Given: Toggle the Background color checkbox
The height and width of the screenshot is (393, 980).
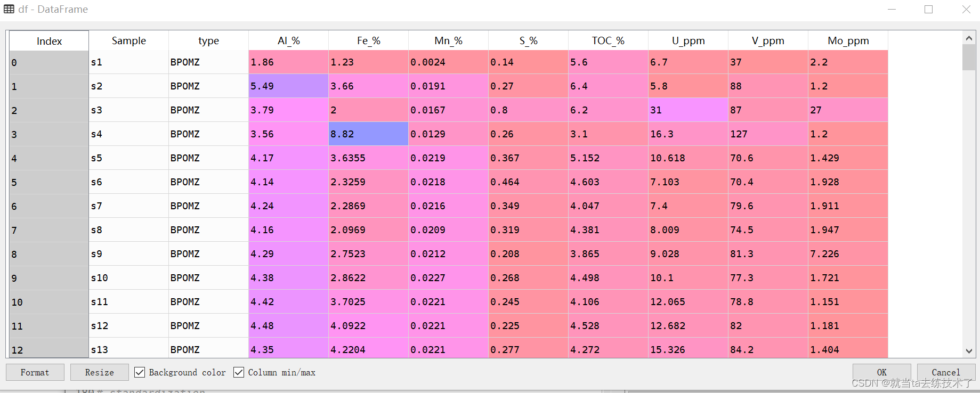Looking at the screenshot, I should pyautogui.click(x=140, y=372).
